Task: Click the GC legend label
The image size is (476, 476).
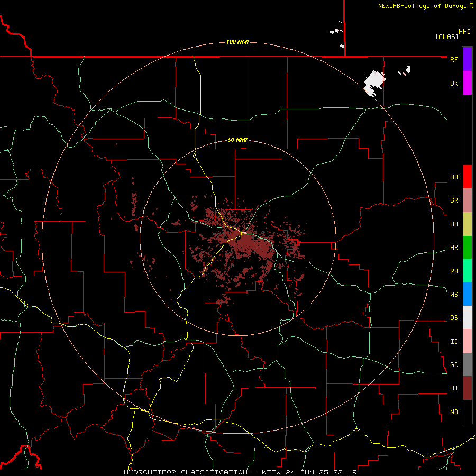Action: pyautogui.click(x=454, y=365)
